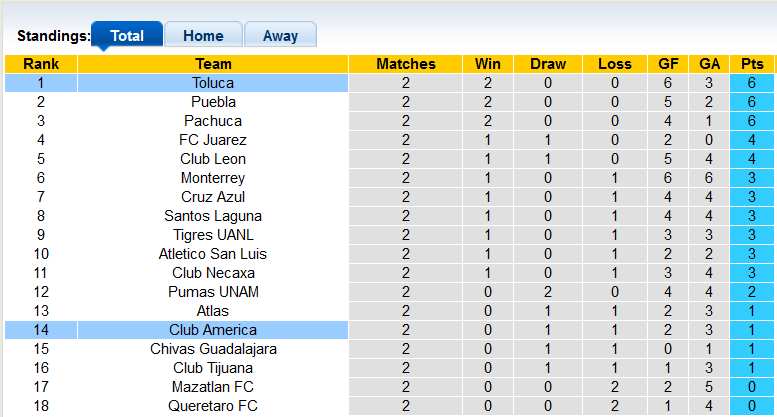Select Tigres UANL team
This screenshot has width=777, height=417.
(x=213, y=235)
